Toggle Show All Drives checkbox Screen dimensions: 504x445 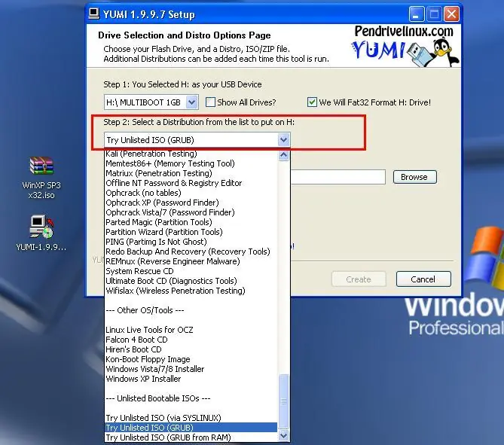(x=210, y=102)
